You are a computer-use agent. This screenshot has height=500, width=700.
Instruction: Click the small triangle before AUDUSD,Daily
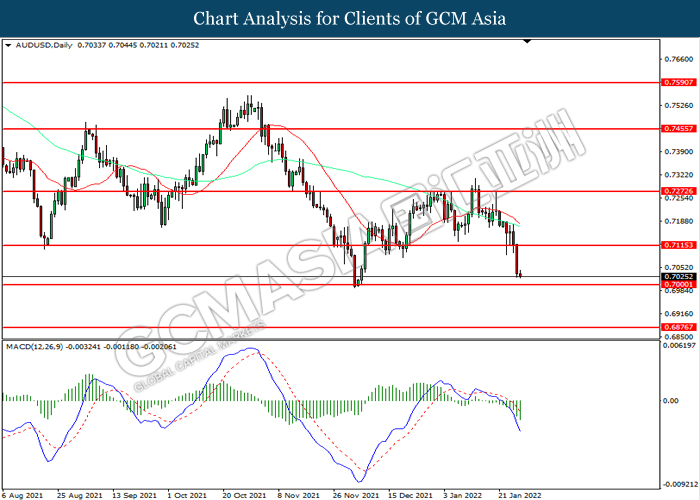8,45
